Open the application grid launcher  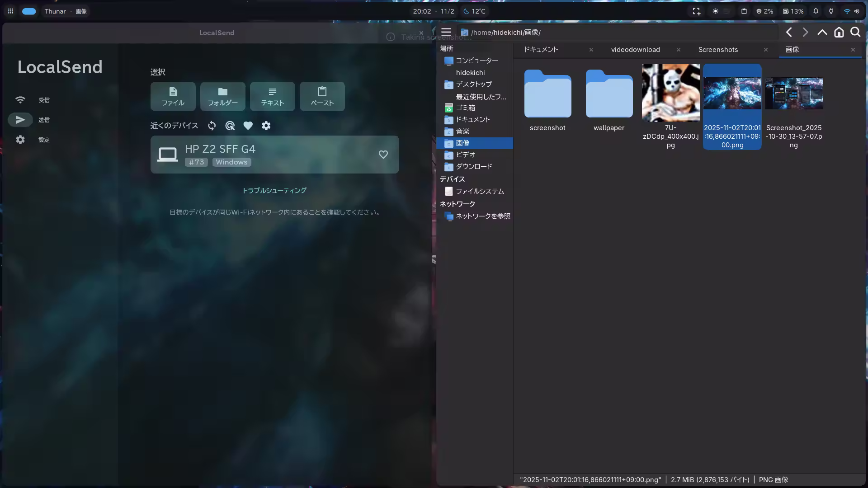point(10,11)
